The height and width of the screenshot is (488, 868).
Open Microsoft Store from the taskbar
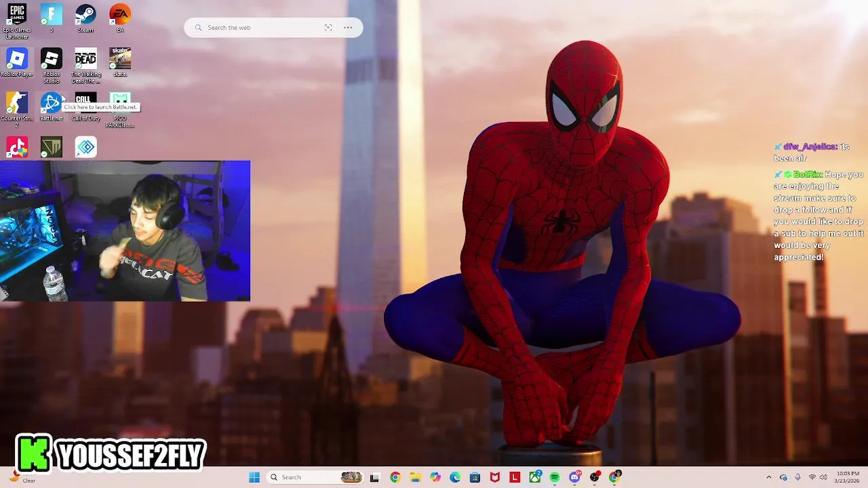tap(475, 477)
